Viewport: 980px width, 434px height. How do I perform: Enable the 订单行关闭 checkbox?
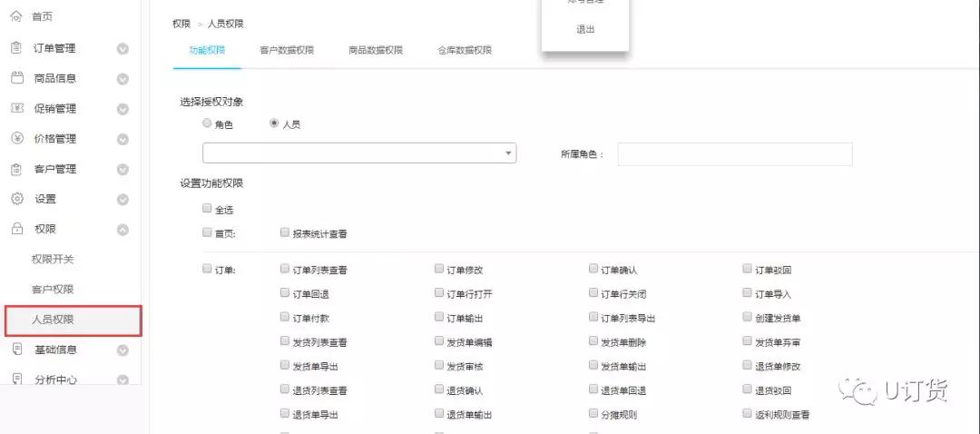(593, 292)
